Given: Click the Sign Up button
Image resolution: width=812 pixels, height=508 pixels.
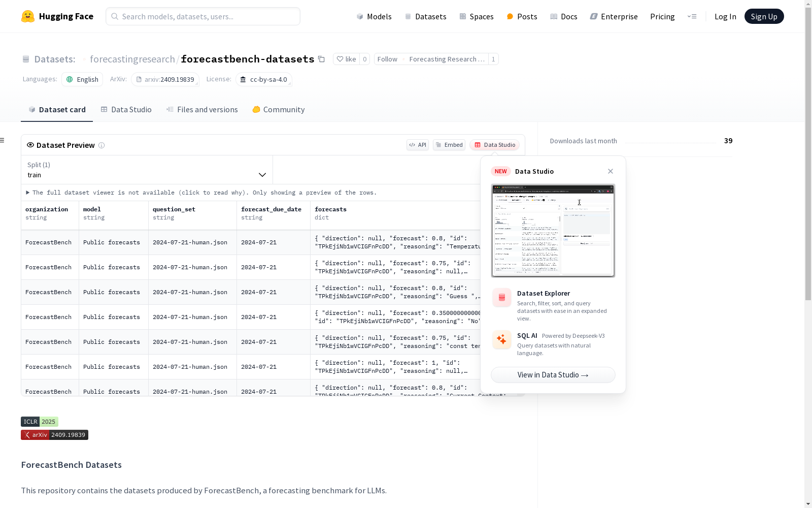Looking at the screenshot, I should pos(764,16).
